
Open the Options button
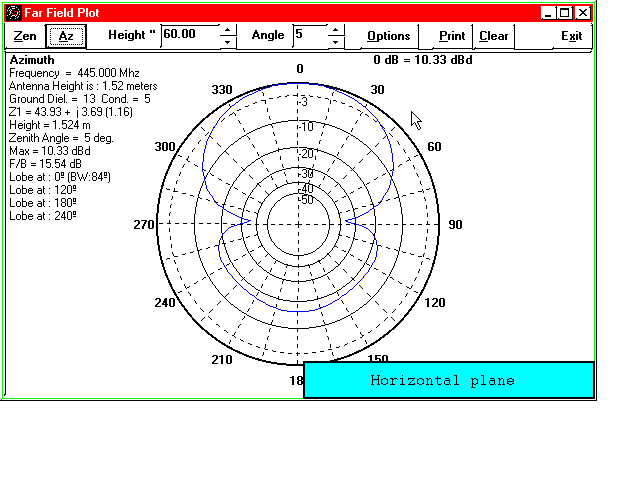388,36
